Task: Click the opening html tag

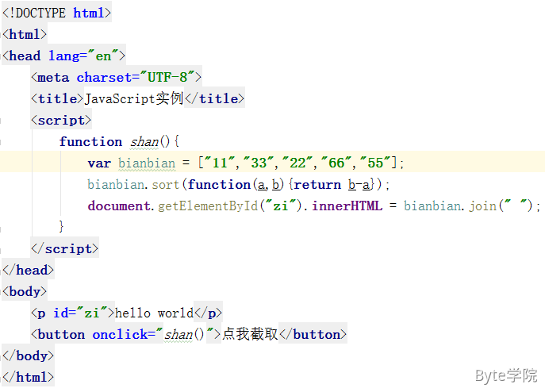Action: pos(25,34)
